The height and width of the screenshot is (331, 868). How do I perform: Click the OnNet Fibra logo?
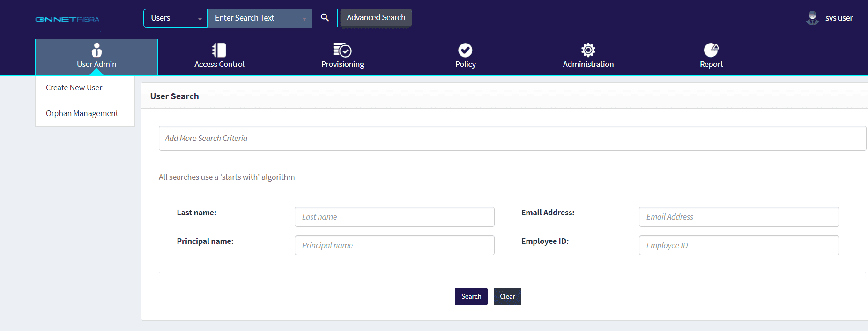tap(67, 19)
